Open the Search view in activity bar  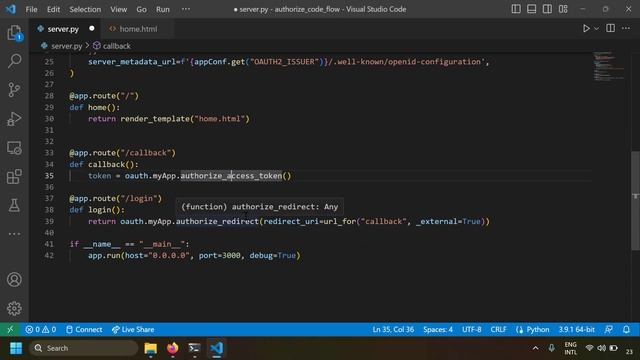click(14, 61)
